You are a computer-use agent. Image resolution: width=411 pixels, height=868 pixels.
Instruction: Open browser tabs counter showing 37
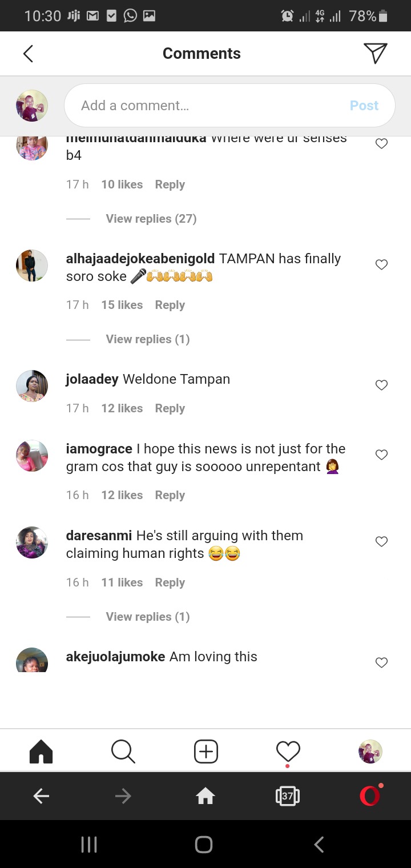[288, 796]
